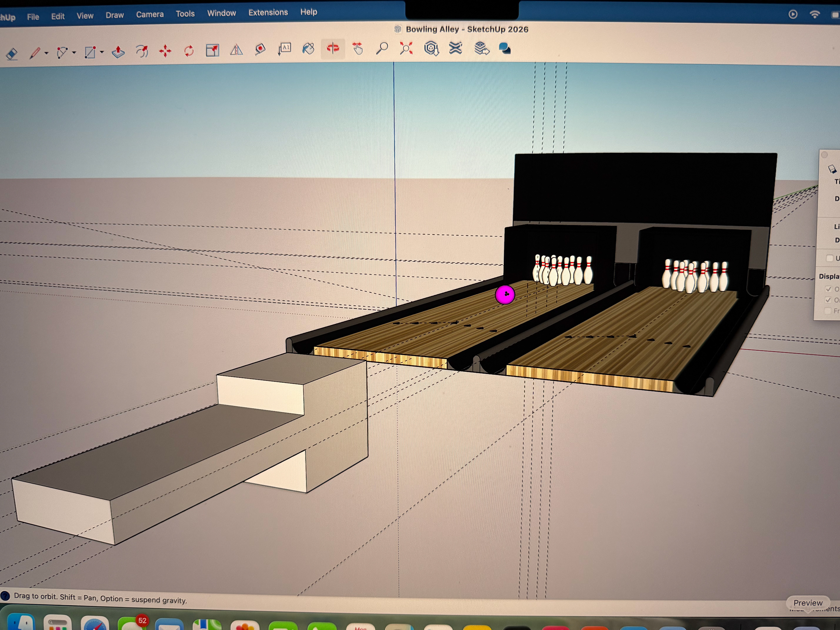Uncheck second checkbox under Display
This screenshot has width=840, height=630.
pos(829,300)
